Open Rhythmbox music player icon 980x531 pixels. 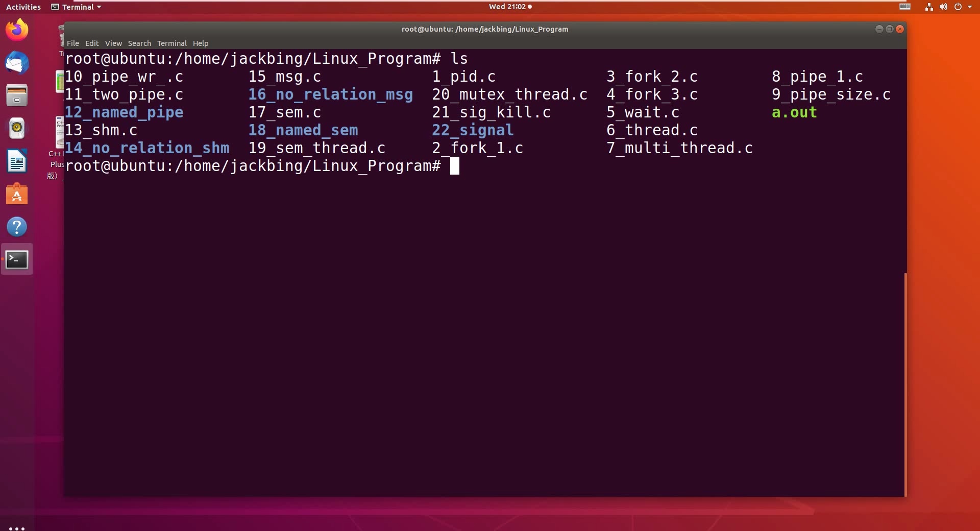pos(17,128)
